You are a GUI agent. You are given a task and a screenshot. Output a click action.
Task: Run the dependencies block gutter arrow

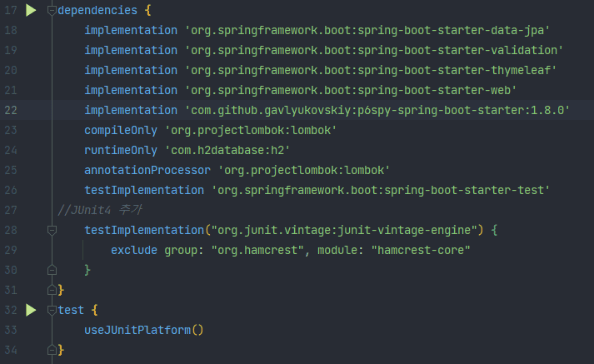click(31, 10)
